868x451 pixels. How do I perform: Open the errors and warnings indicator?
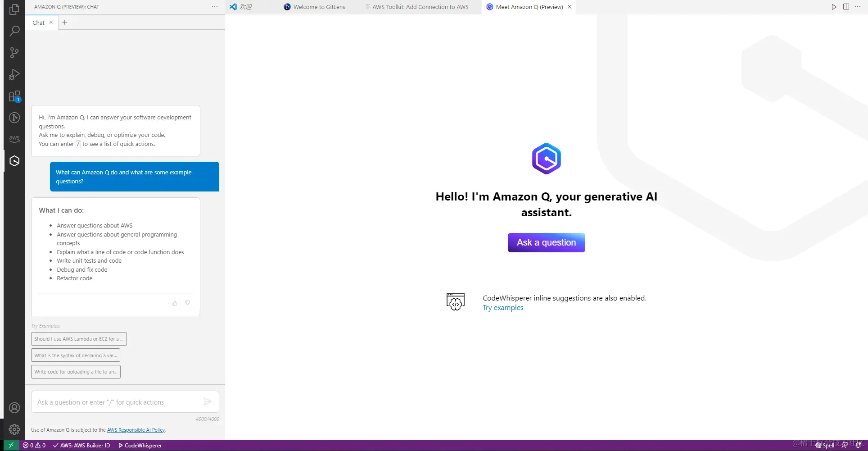coord(34,445)
